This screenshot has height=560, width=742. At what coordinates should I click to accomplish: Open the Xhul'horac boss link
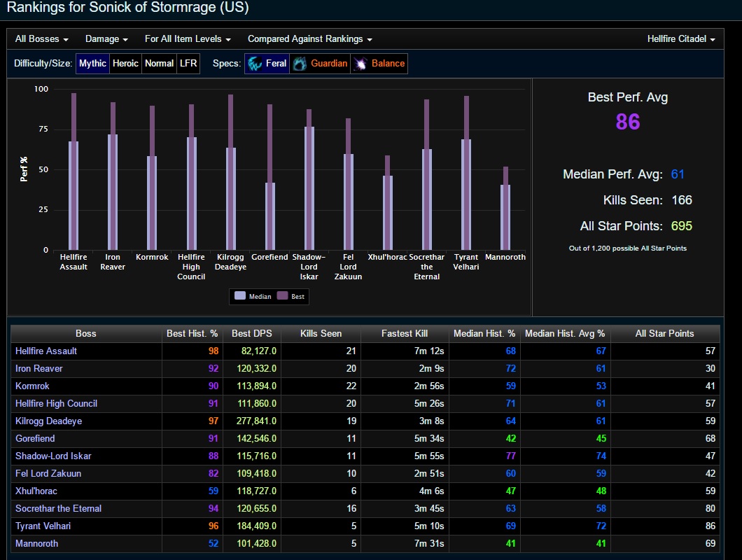pos(36,491)
